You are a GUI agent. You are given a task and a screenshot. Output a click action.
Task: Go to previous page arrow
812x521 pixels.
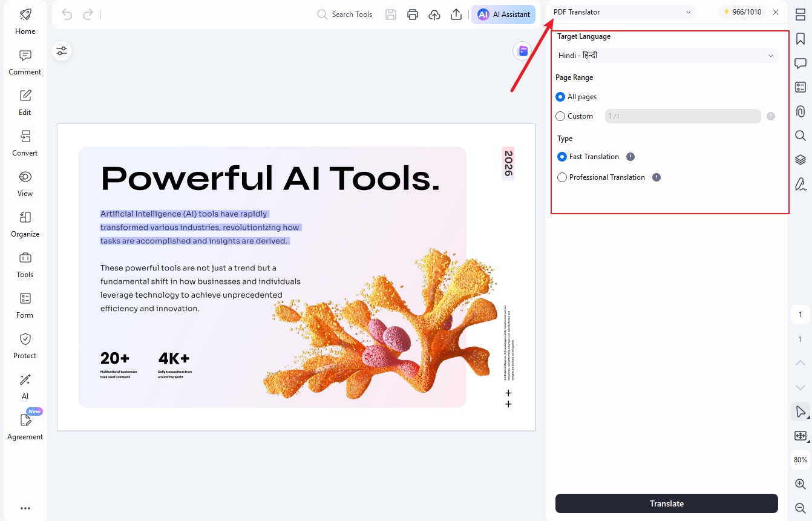[x=801, y=363]
